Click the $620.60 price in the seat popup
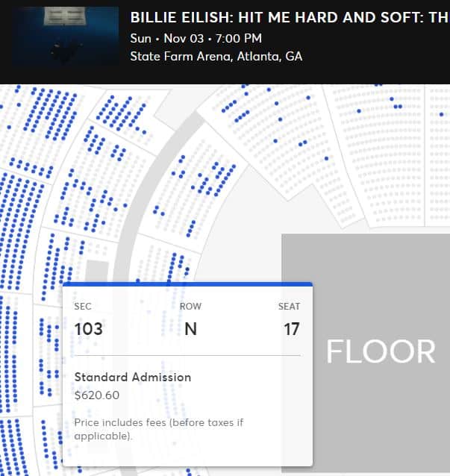The height and width of the screenshot is (476, 450). (97, 395)
